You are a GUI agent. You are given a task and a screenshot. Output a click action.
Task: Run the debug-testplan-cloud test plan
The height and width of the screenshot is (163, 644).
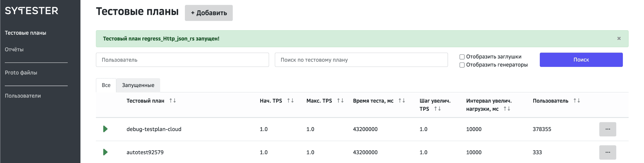click(x=105, y=129)
